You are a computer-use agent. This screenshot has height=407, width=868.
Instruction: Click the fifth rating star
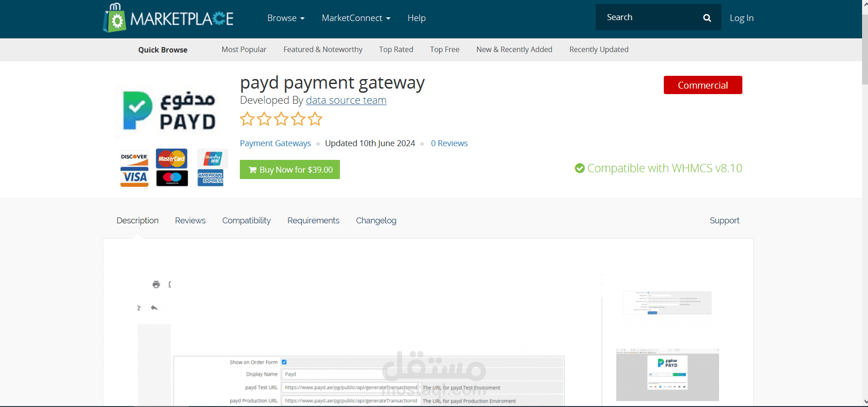tap(315, 119)
